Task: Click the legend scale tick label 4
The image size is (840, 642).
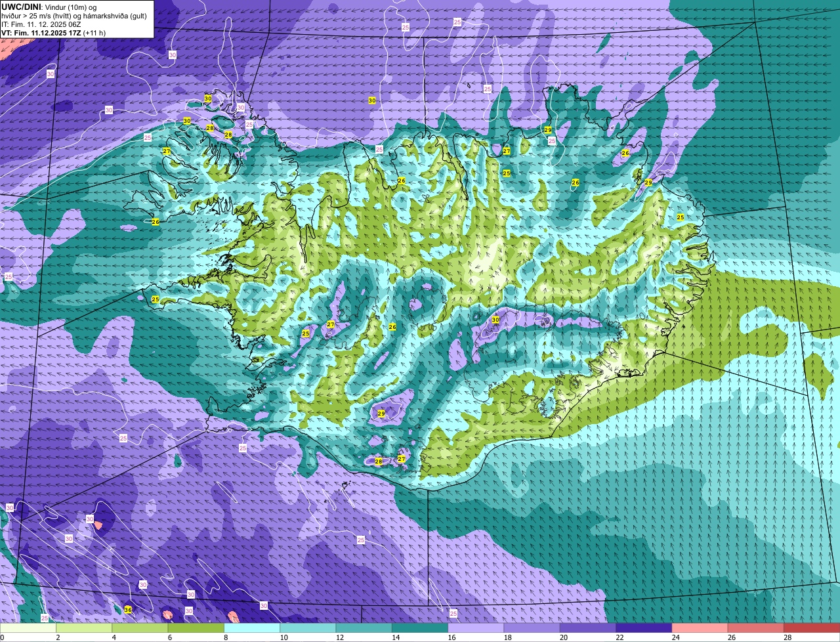Action: pyautogui.click(x=114, y=637)
